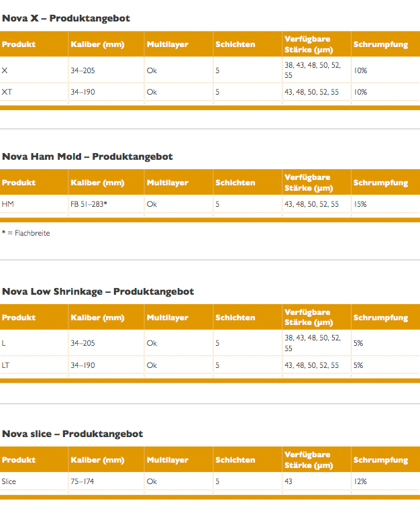Click 'Schichten' header in Nova X table
The image size is (420, 519).
[235, 44]
